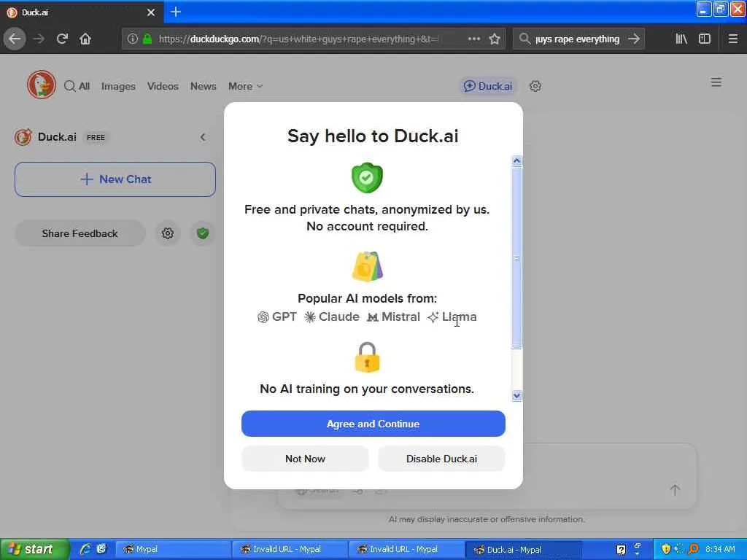Toggle the browser sidebar icon
747x560 pixels.
(705, 39)
